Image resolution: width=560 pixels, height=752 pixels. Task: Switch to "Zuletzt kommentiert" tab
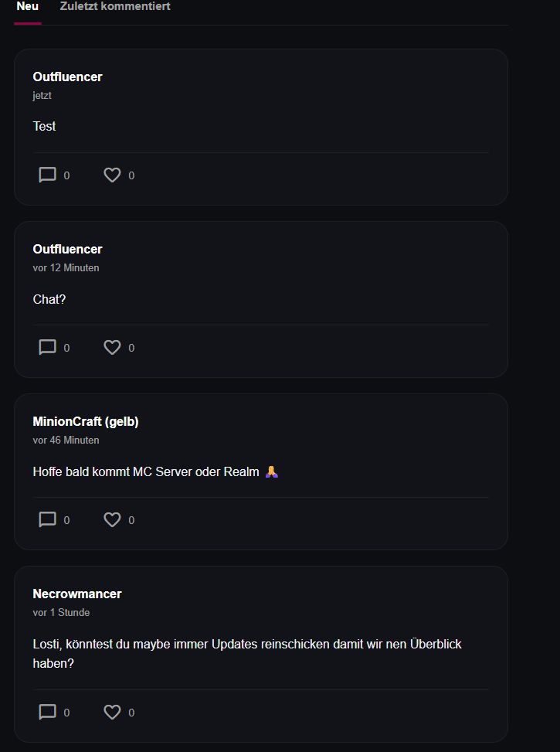pyautogui.click(x=115, y=7)
